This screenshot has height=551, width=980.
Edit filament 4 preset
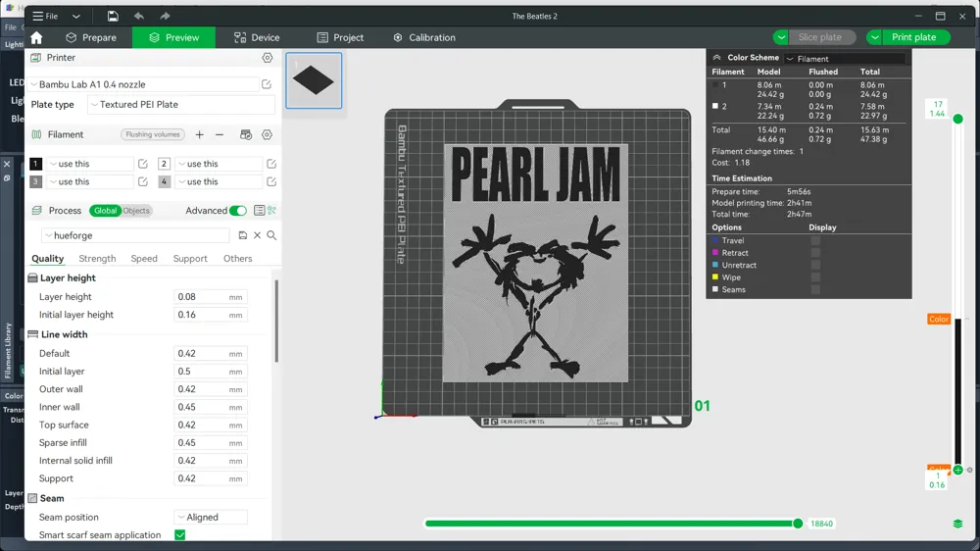[x=271, y=182]
